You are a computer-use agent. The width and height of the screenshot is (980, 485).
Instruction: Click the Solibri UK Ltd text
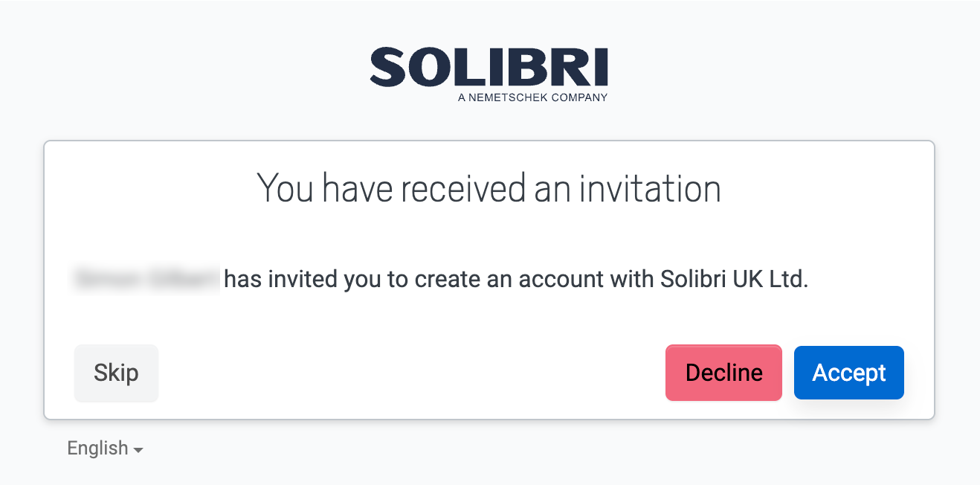(x=732, y=279)
